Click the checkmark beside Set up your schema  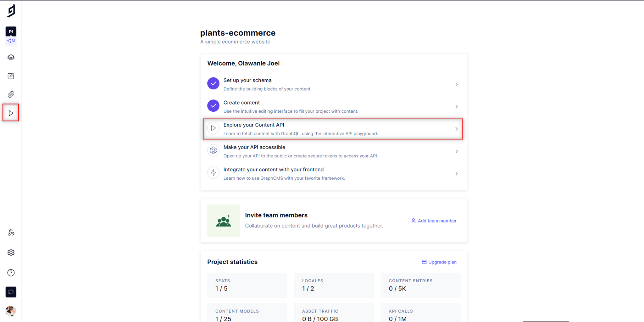pyautogui.click(x=213, y=83)
